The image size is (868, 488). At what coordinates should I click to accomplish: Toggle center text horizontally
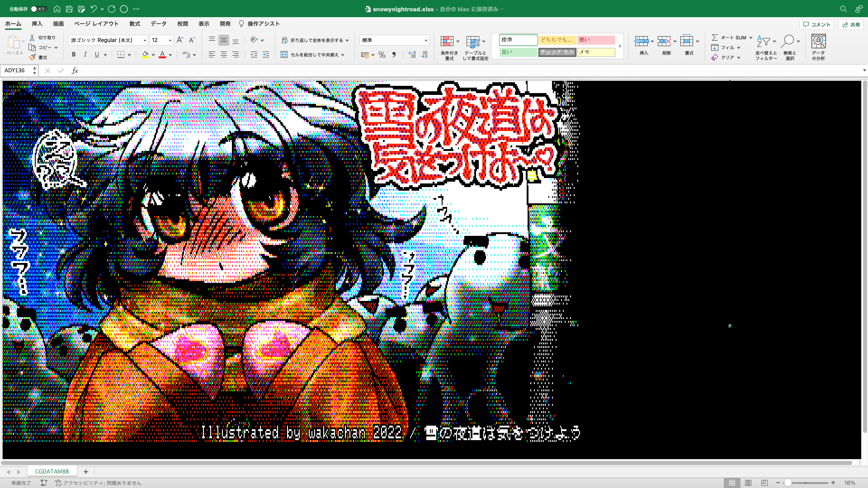click(224, 55)
